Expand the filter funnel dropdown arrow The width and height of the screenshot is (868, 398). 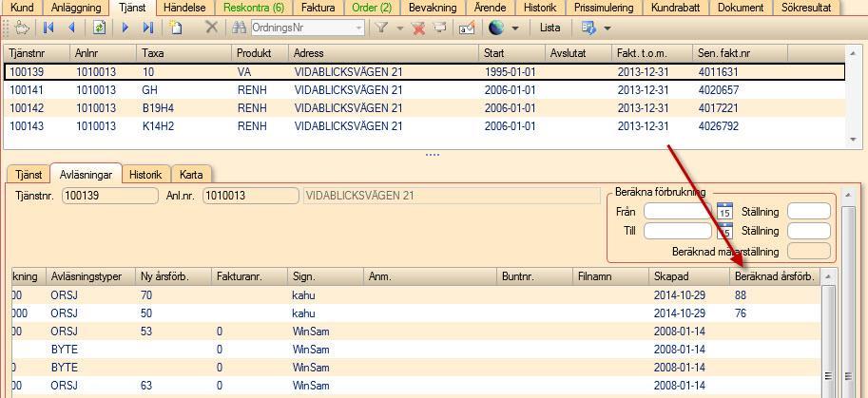click(399, 28)
